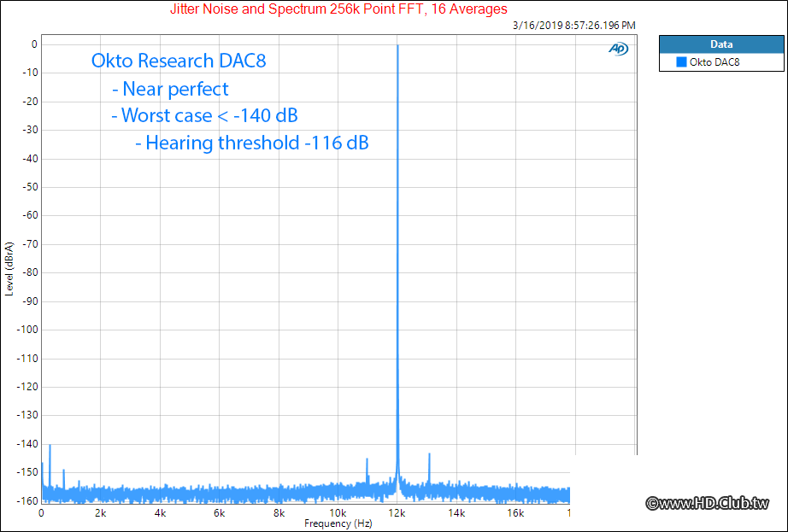Click the timestamp 3/16/2019 8:57:26.196 PM
The image size is (788, 532).
click(x=574, y=25)
